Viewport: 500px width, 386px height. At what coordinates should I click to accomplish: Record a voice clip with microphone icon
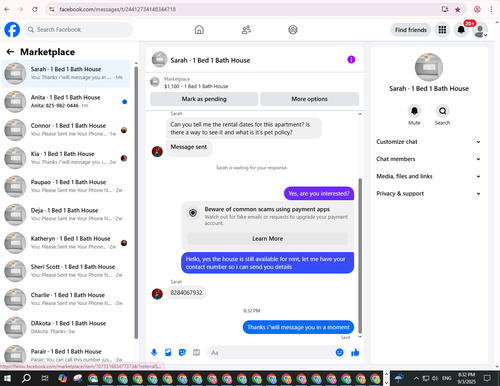click(x=154, y=352)
